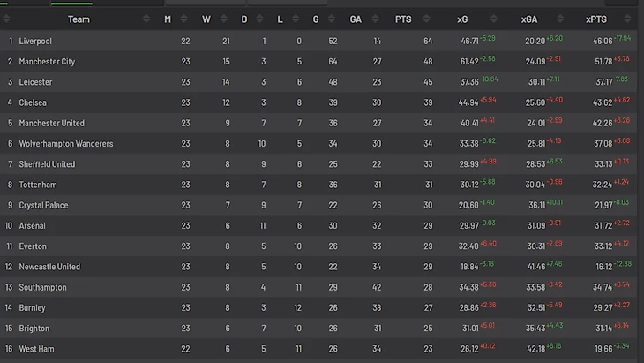Sort the table by G column arrows
Screen dimensions: 644x363
pos(332,19)
